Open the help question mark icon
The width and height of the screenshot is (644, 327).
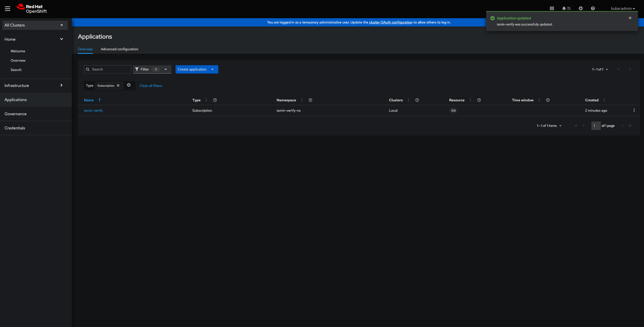coord(593,9)
